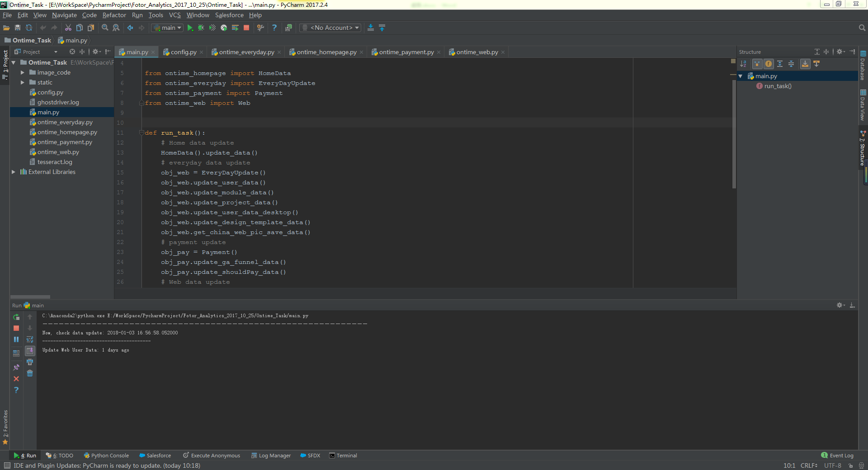Start debugging with the bug icon
This screenshot has width=868, height=470.
click(x=201, y=28)
